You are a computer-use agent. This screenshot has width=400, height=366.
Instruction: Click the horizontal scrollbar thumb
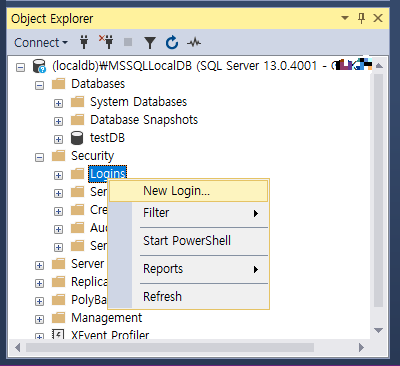170,348
